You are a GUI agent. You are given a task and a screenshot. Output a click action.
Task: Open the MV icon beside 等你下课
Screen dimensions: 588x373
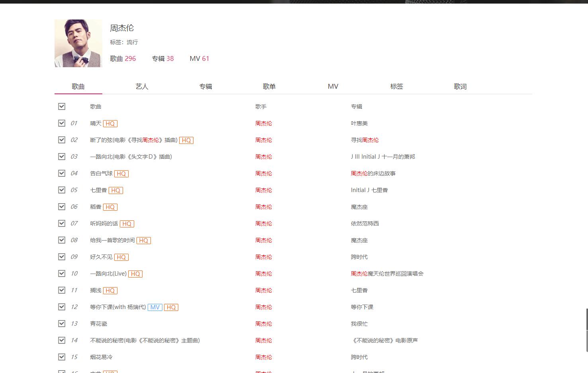(x=155, y=307)
